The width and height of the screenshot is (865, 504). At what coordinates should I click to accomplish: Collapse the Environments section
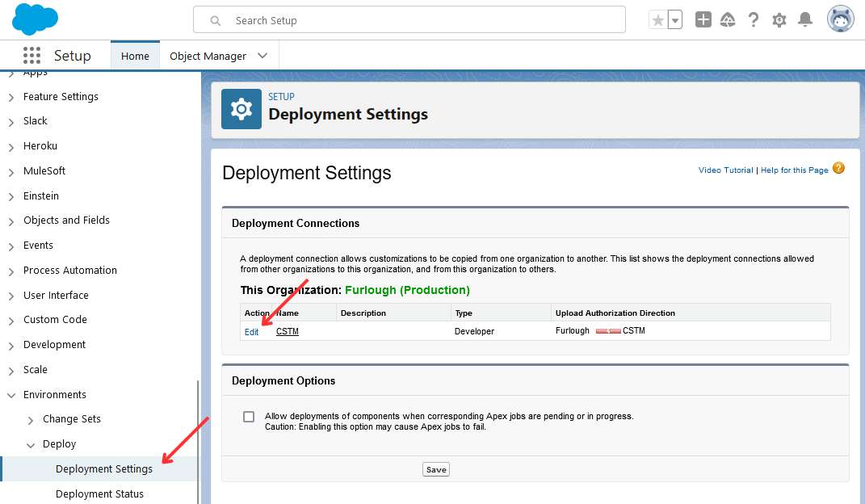coord(10,394)
